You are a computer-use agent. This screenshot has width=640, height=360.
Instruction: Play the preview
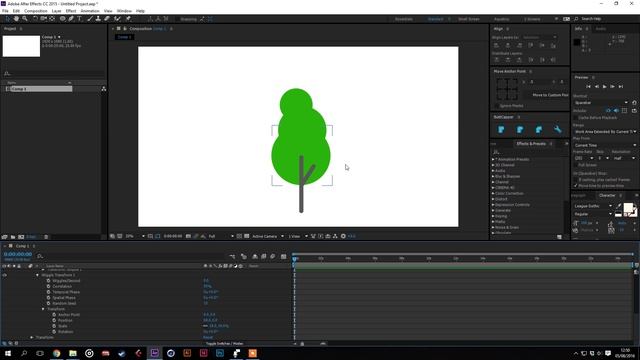604,87
